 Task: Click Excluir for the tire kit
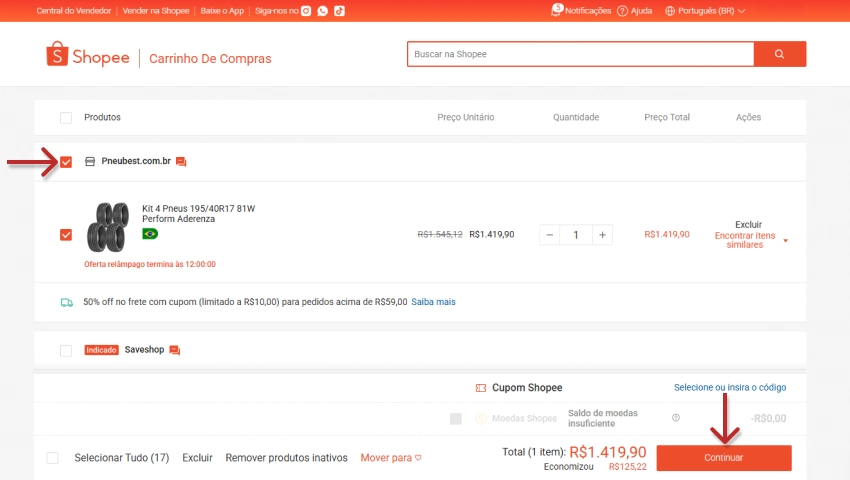coord(748,225)
